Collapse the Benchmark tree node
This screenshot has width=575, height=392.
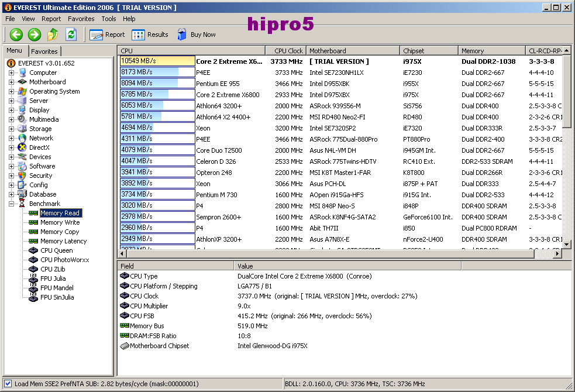(x=11, y=204)
